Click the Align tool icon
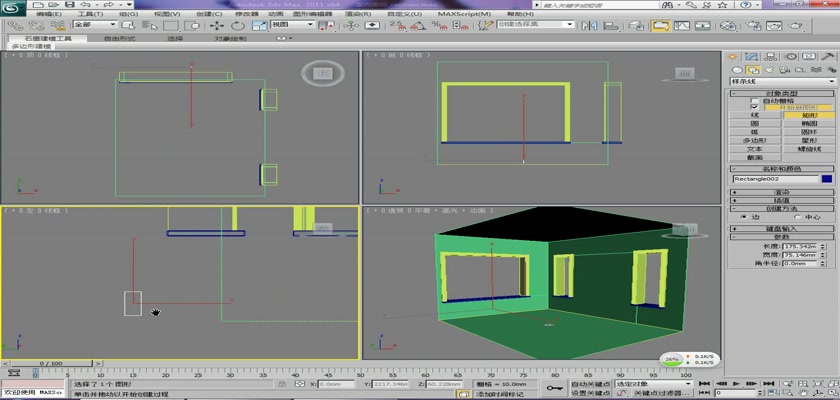Screen dimensions: 840x400 point(611,25)
